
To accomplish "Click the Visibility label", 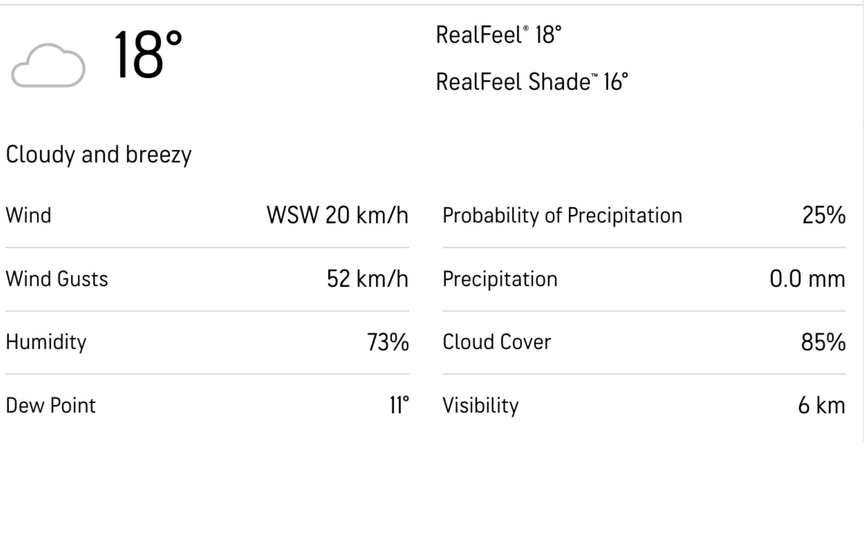I will [480, 405].
